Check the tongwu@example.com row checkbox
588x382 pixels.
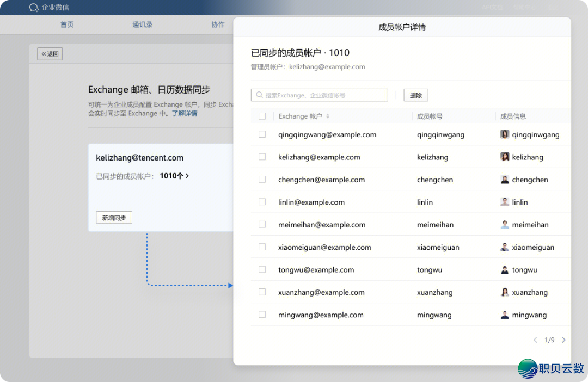click(x=262, y=269)
